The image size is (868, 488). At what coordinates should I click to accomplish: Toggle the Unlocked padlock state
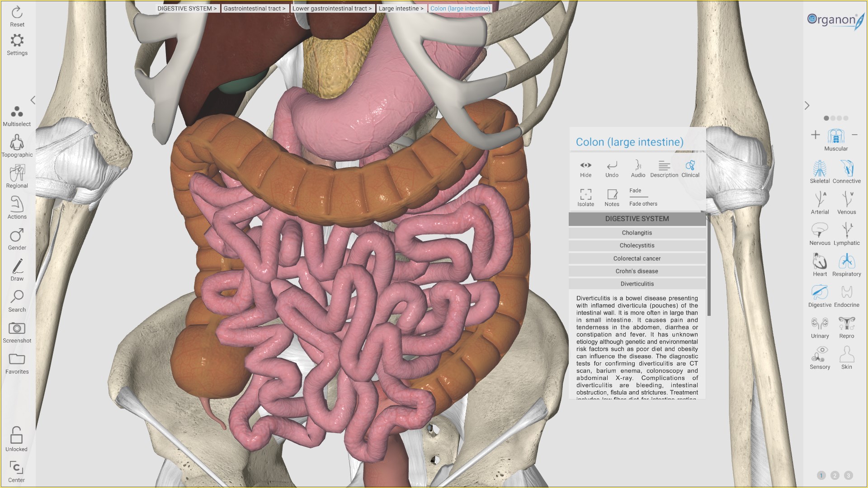pyautogui.click(x=16, y=436)
